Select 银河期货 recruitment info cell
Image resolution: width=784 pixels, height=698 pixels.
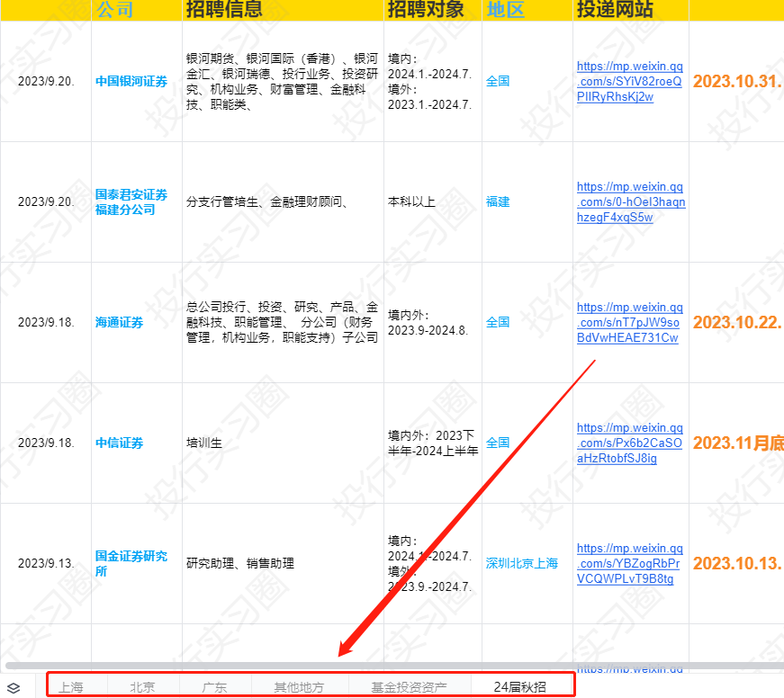(283, 81)
